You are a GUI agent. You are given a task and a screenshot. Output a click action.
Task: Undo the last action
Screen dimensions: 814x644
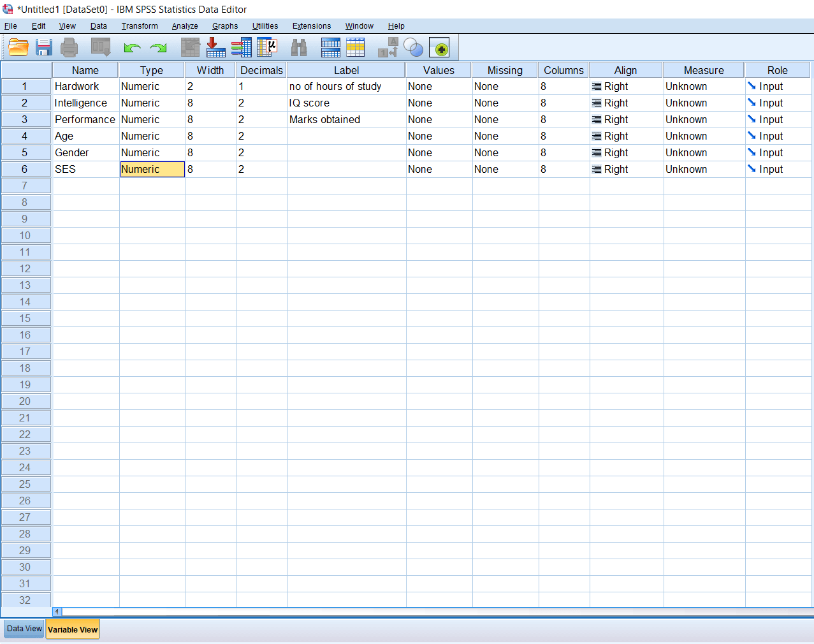point(132,47)
